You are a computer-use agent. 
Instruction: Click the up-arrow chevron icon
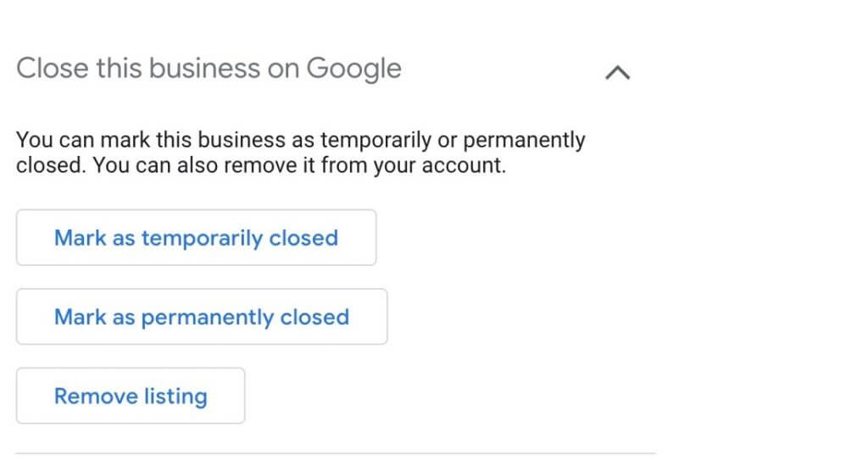point(618,74)
